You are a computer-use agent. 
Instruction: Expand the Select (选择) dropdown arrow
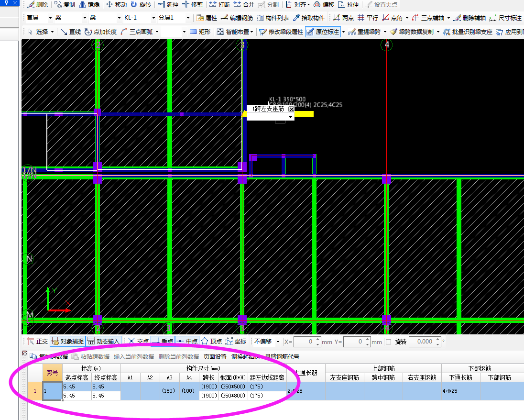coord(53,32)
